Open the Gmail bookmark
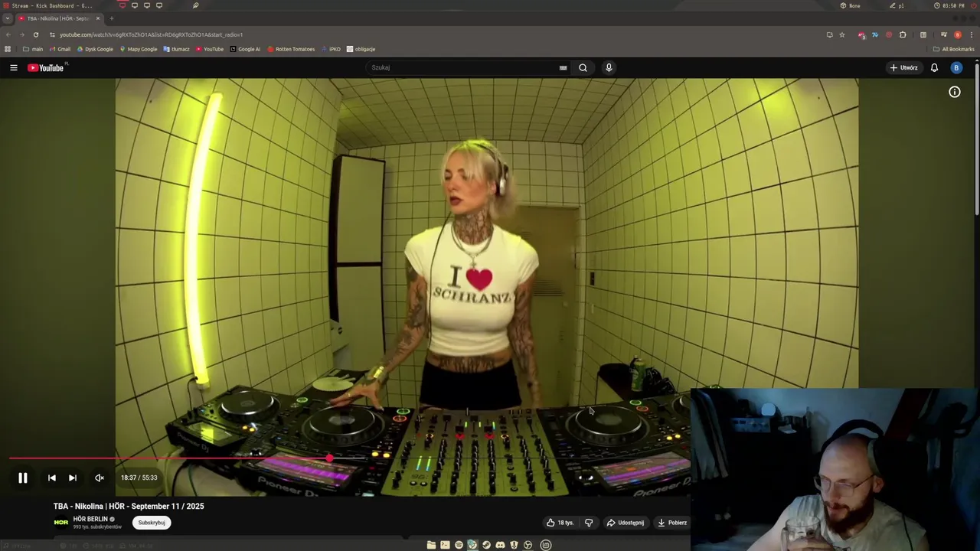This screenshot has height=551, width=980. [60, 49]
